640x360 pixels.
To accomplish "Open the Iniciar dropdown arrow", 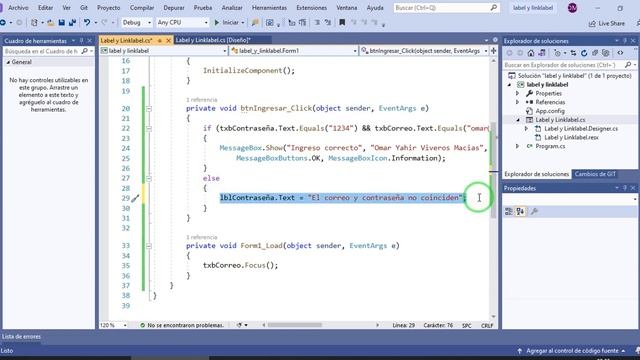I will (x=243, y=23).
